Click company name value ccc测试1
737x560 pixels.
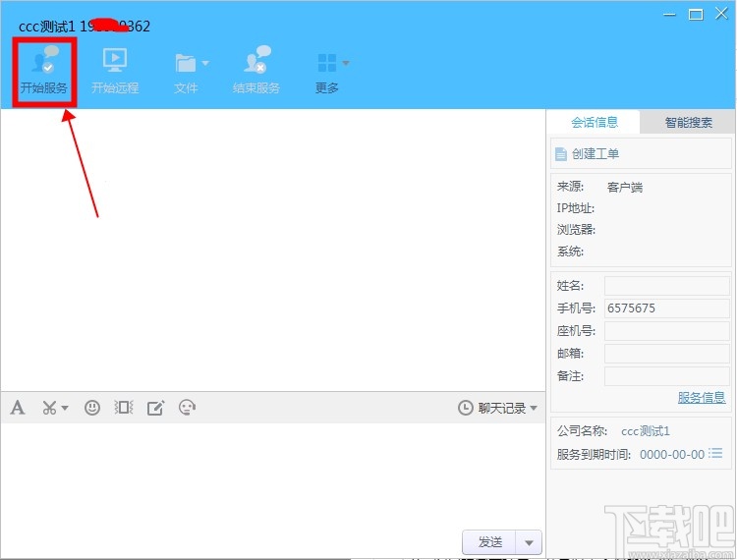(x=646, y=430)
